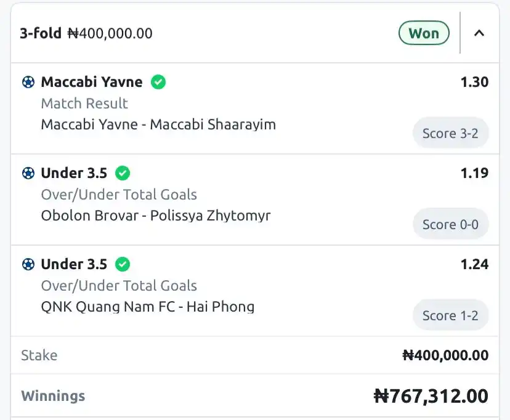Screen dimensions: 510x420
Task: Select QNK Quang Nam FC - Hai Phong match
Action: pos(148,307)
